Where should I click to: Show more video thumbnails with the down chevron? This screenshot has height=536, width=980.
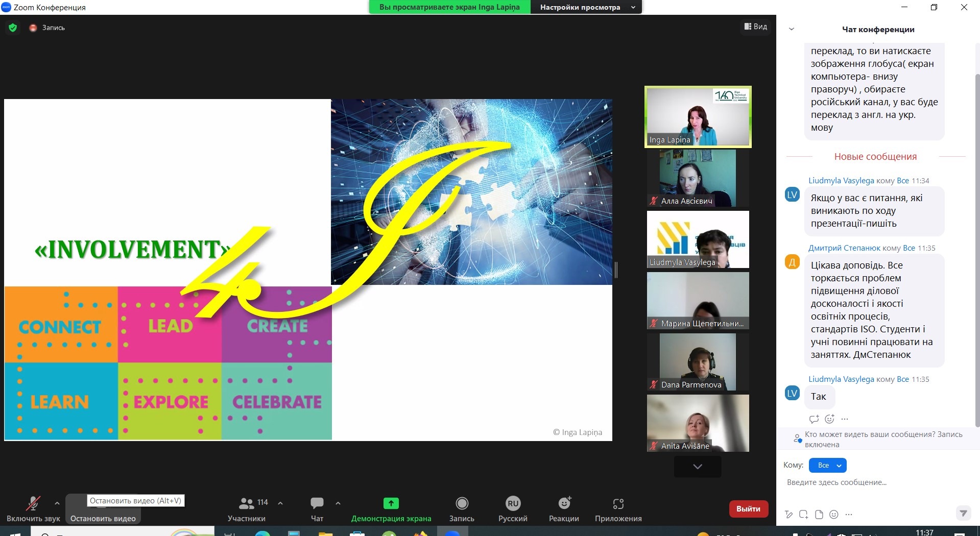[698, 466]
